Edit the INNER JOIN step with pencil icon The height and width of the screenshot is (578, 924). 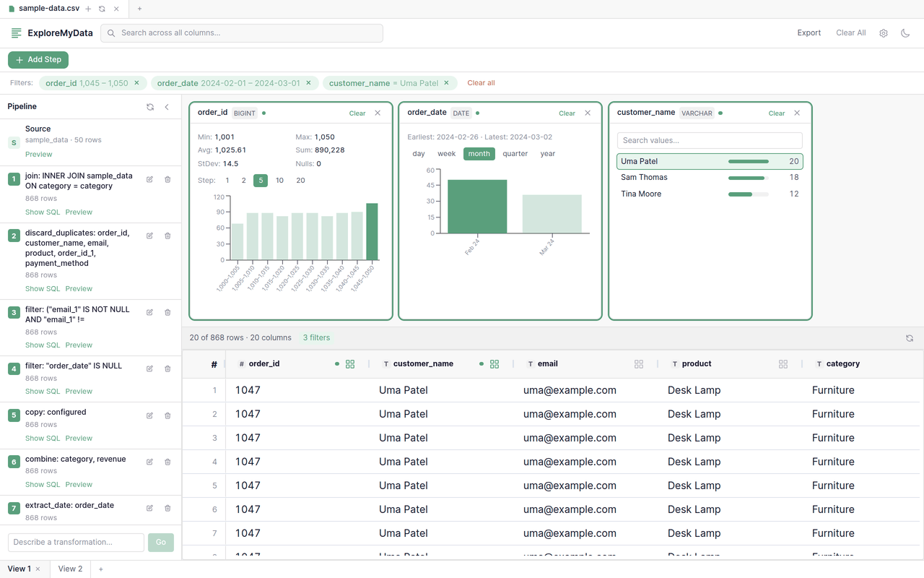point(149,179)
